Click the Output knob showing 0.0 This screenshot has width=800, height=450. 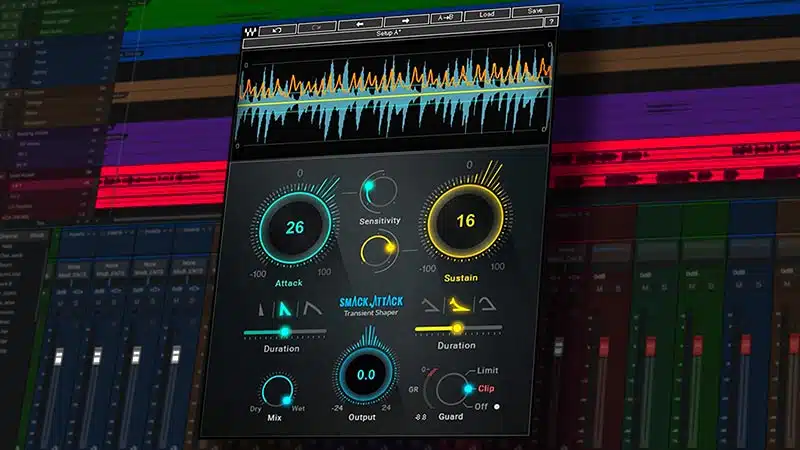(x=366, y=375)
